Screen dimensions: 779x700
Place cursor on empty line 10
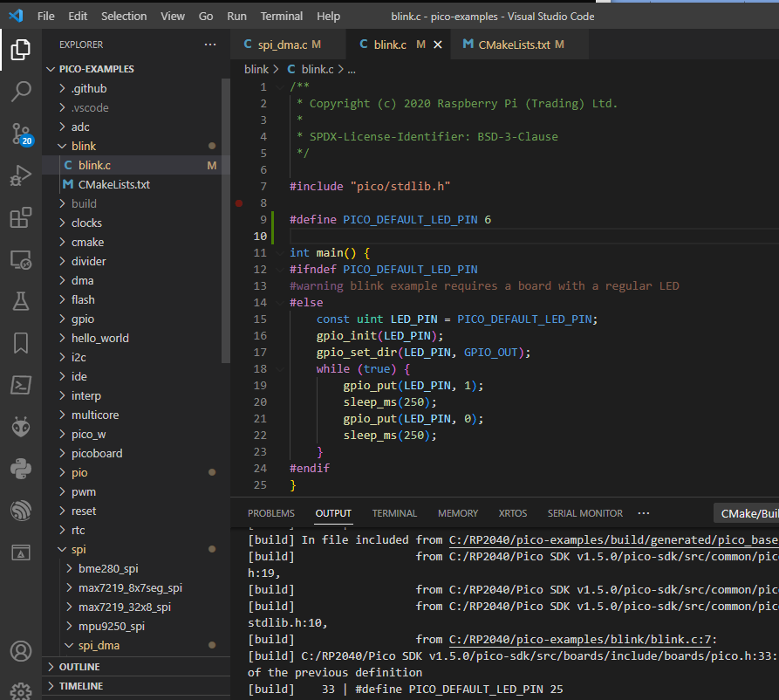tap(534, 237)
